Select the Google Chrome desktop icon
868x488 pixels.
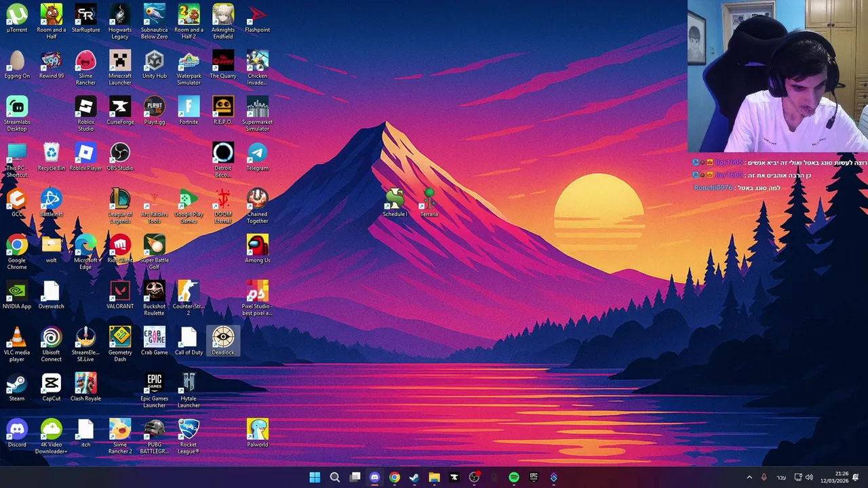17,252
